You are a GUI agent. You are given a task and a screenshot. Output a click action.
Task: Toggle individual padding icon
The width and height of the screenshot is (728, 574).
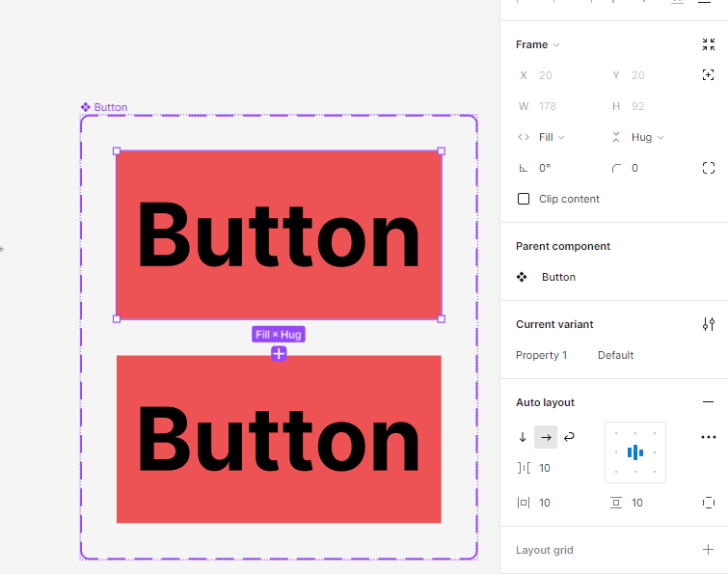pos(709,503)
